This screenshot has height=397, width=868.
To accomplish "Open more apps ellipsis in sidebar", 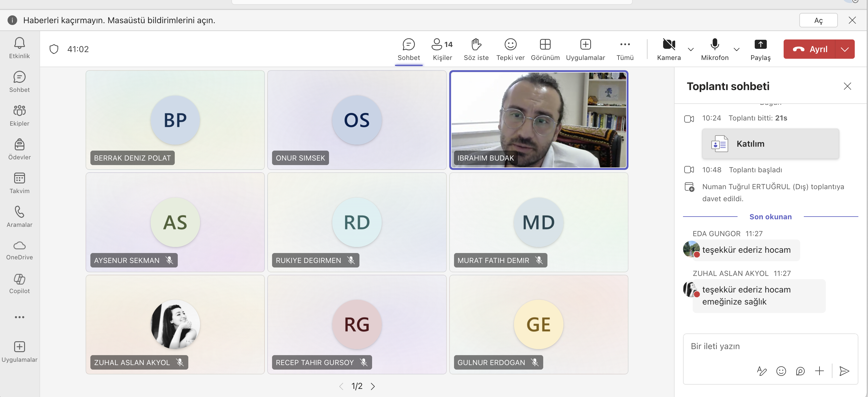I will tap(19, 317).
